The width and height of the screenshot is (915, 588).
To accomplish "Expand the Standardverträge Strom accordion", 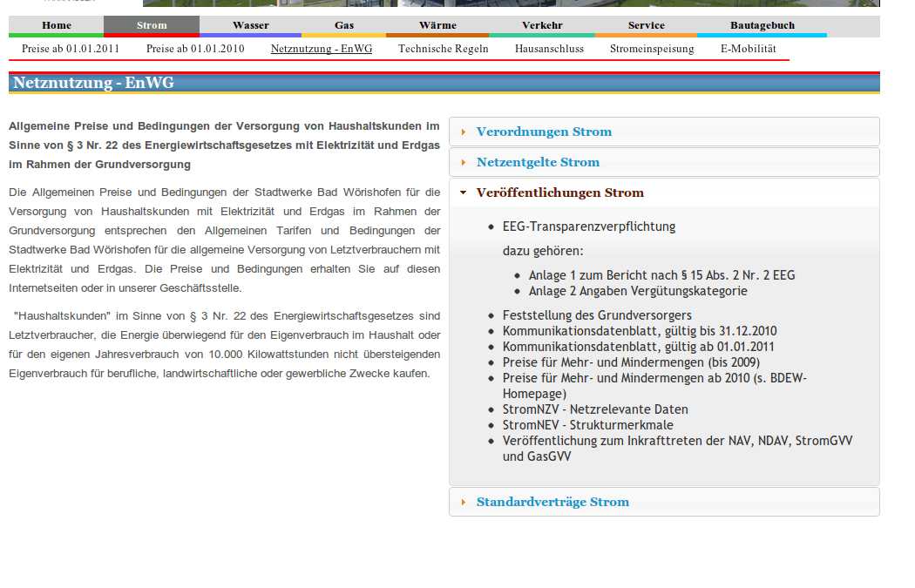I will tap(664, 502).
